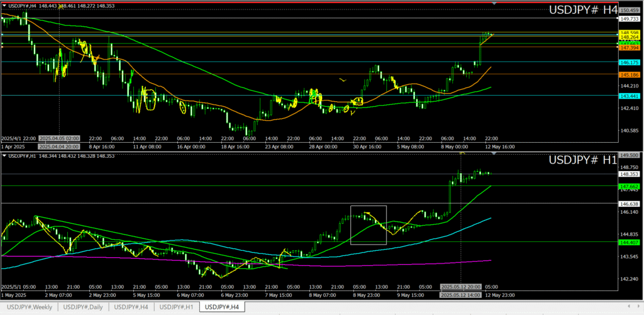Click the 2025.05.12 20:00 crosshair time label

click(460, 287)
